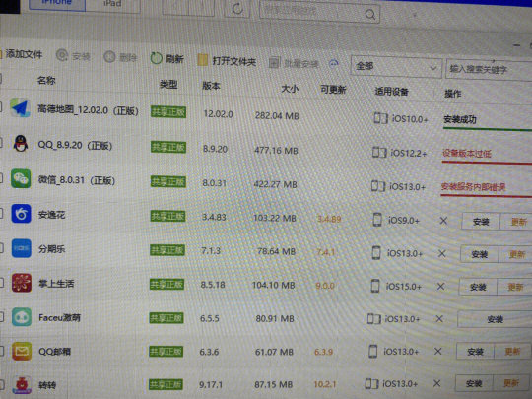Click the 设备版本过低 error text

point(467,154)
